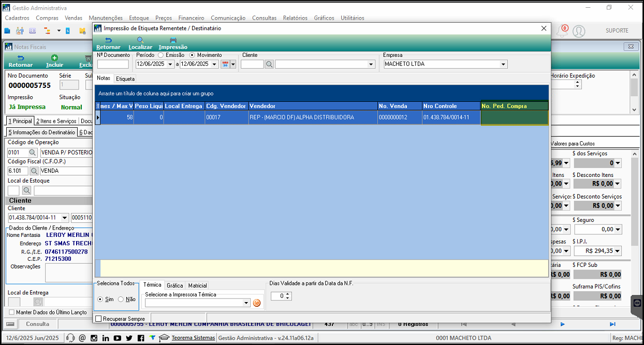Screen dimensions: 644x345
Task: Expand the dropdown arrow beside the calendar icon
Action: tap(233, 64)
